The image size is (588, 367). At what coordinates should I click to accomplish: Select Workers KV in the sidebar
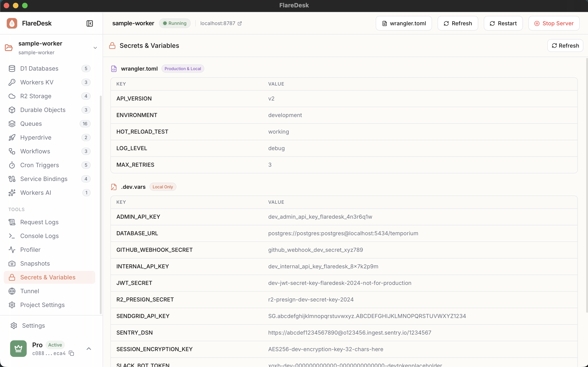click(37, 82)
